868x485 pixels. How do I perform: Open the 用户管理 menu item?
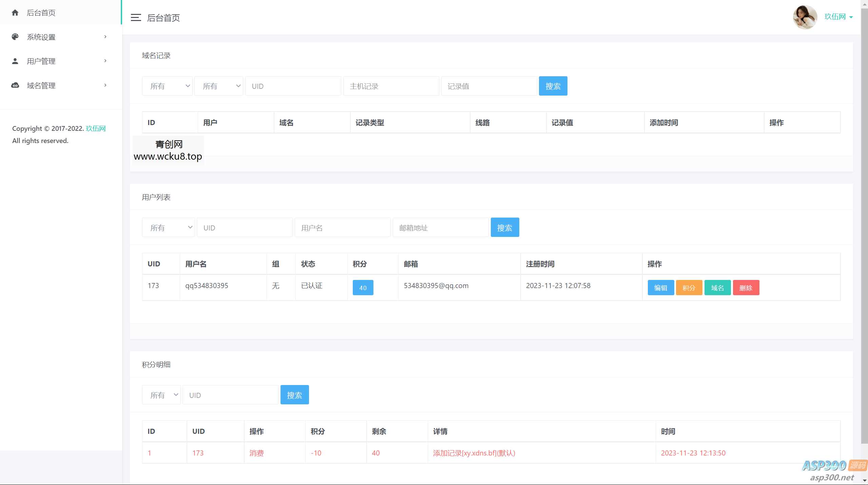click(41, 61)
